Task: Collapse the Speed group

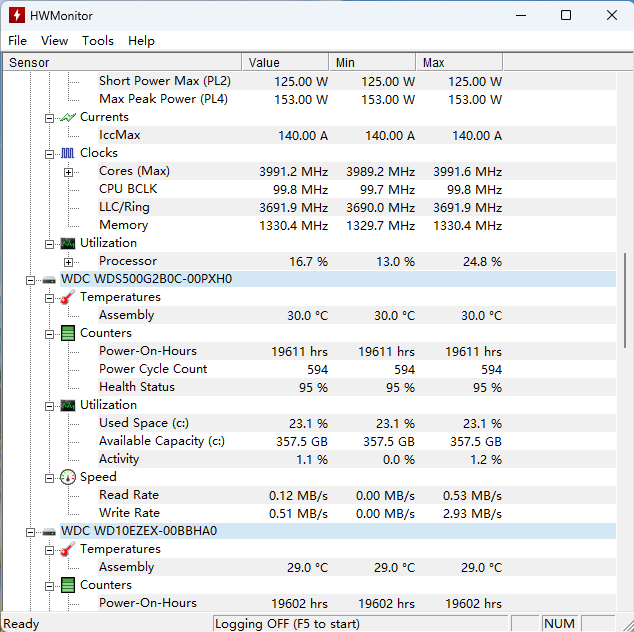Action: (x=49, y=478)
